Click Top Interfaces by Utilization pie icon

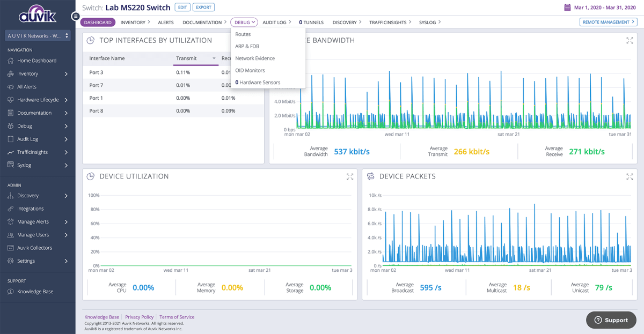click(91, 41)
